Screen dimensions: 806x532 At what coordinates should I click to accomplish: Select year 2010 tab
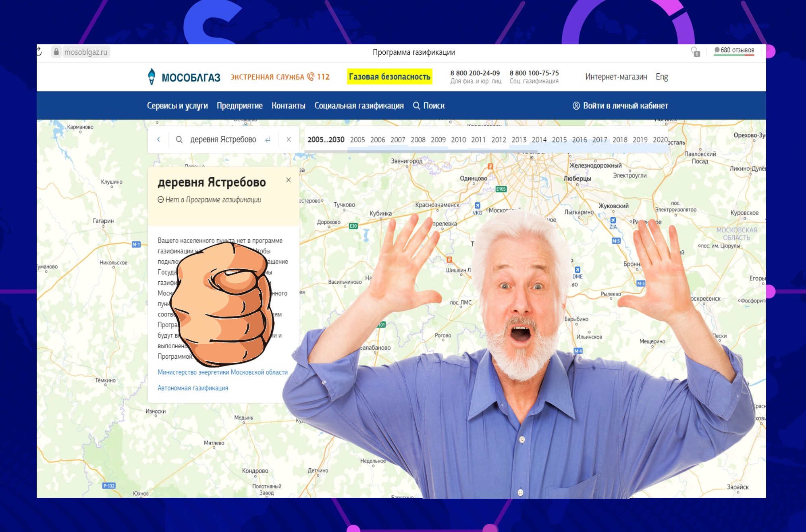click(x=458, y=139)
